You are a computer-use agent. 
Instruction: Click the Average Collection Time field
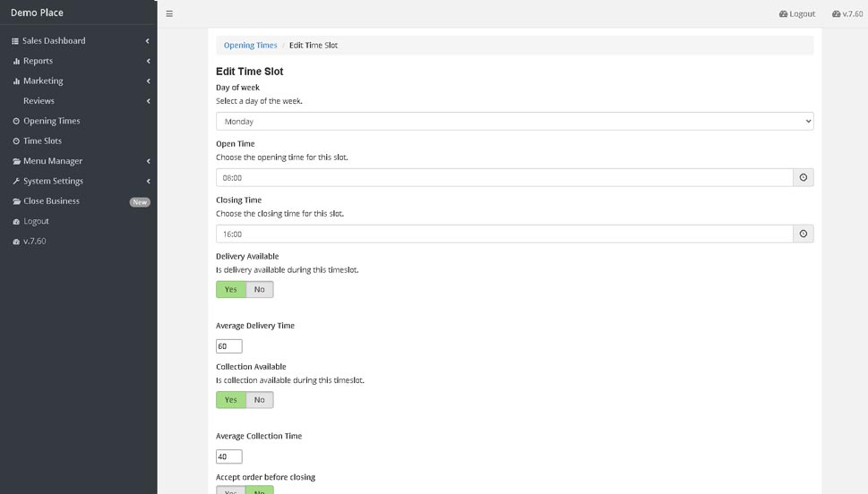229,457
